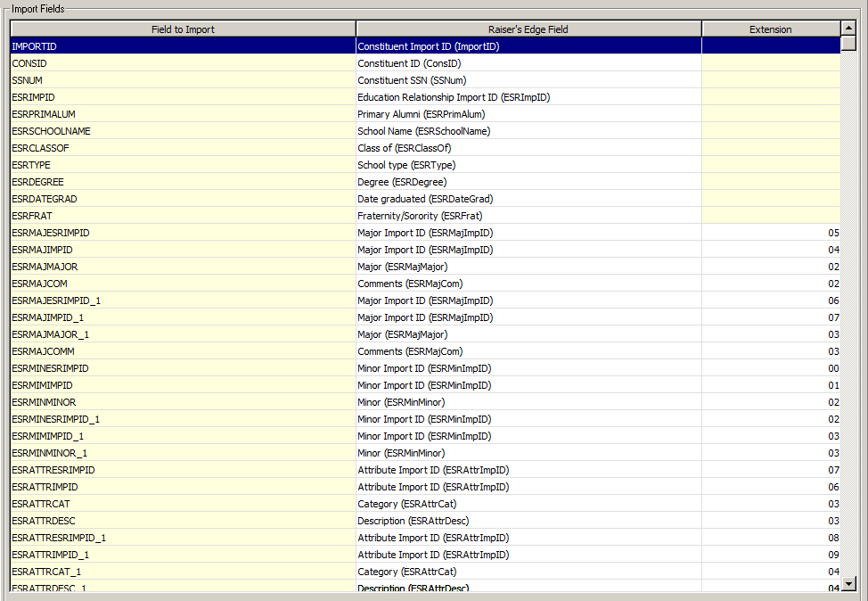Select the ESRMAJCOM field cell
The width and height of the screenshot is (868, 601).
(183, 284)
